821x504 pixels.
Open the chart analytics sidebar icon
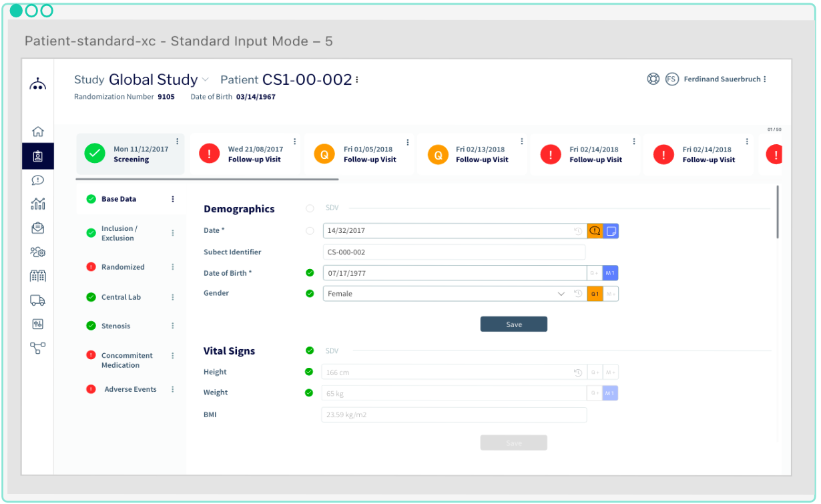click(38, 204)
